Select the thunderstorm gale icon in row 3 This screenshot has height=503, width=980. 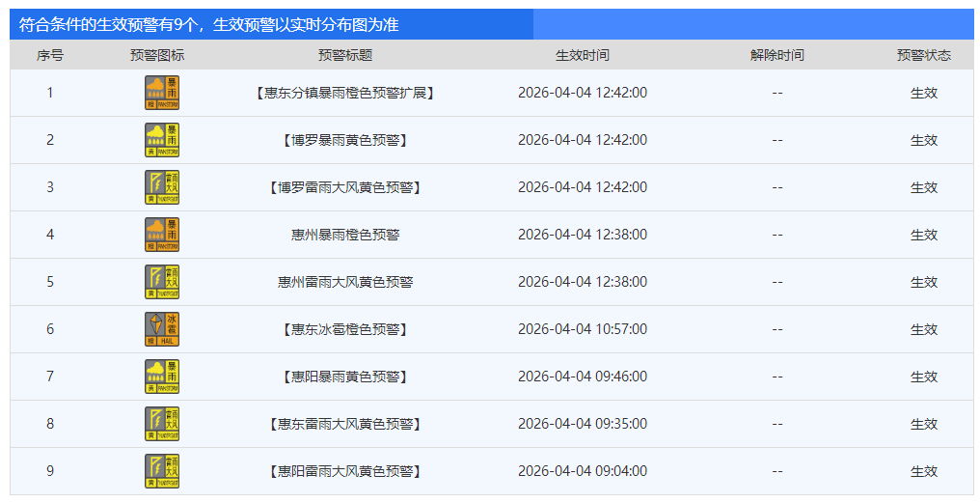click(162, 187)
